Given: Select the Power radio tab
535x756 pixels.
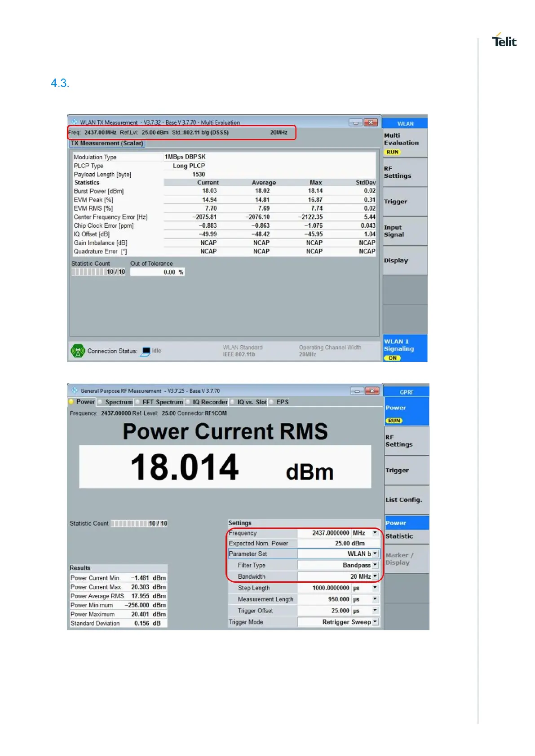Looking at the screenshot, I should point(82,402).
